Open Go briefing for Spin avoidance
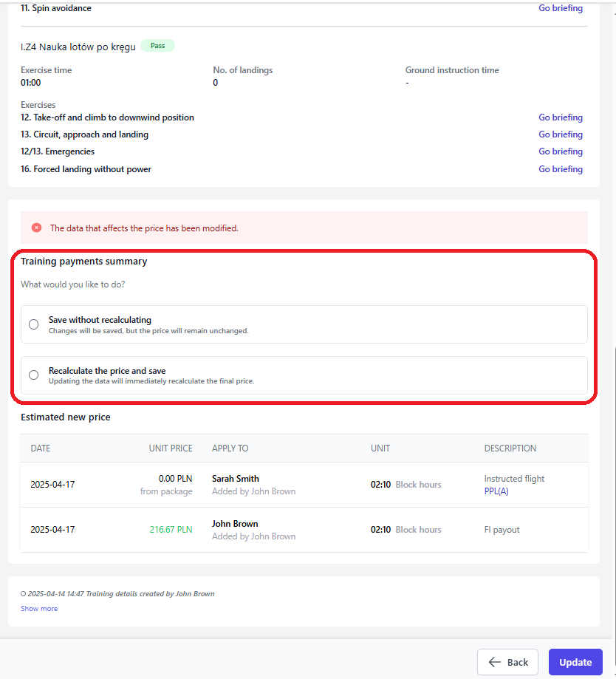 click(x=561, y=8)
